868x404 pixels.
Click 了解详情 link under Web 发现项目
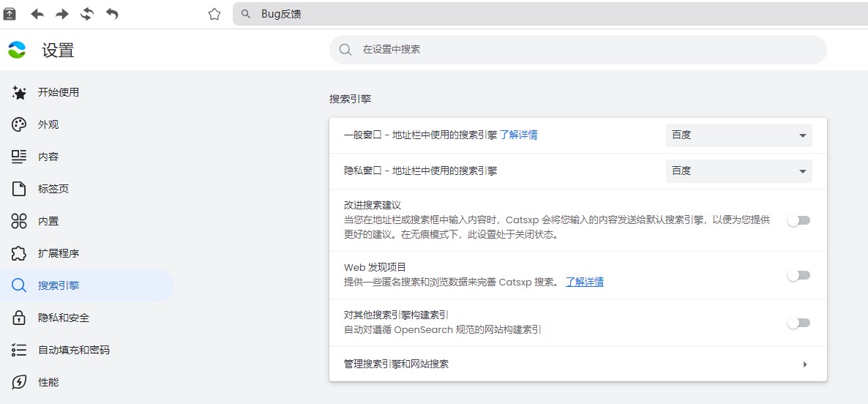click(585, 283)
